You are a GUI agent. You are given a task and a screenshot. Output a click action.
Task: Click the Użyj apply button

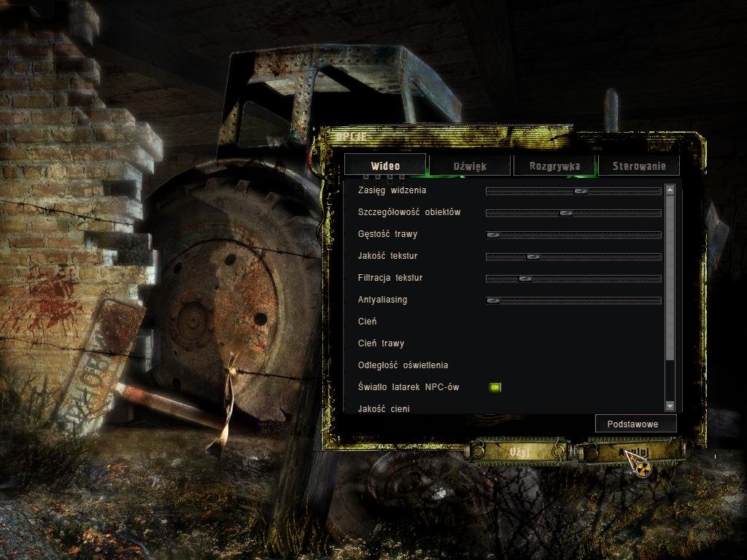click(519, 451)
